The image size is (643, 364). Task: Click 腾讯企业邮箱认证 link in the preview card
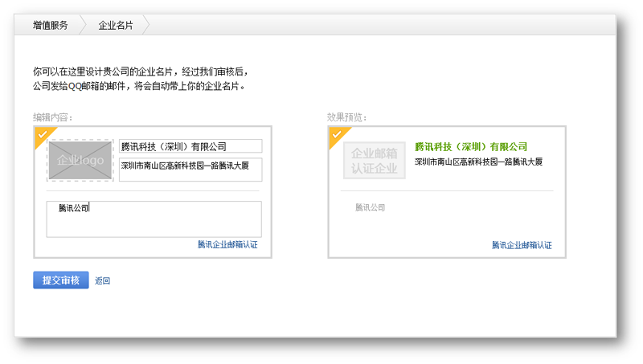click(522, 245)
